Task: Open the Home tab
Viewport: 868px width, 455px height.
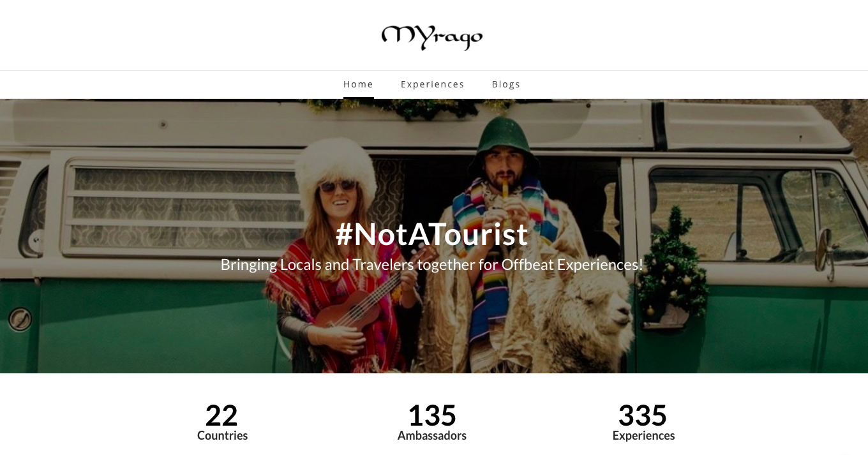Action: 358,84
